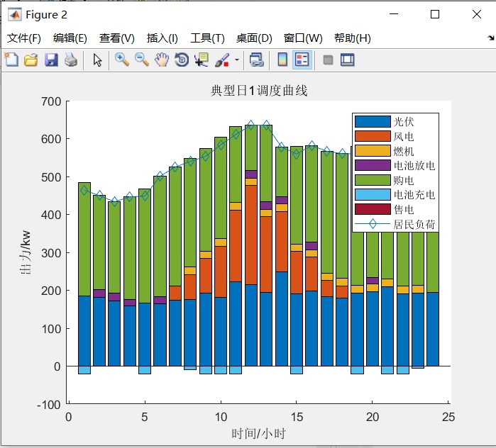
Task: Select the Rotate 3D tool
Action: 182,60
